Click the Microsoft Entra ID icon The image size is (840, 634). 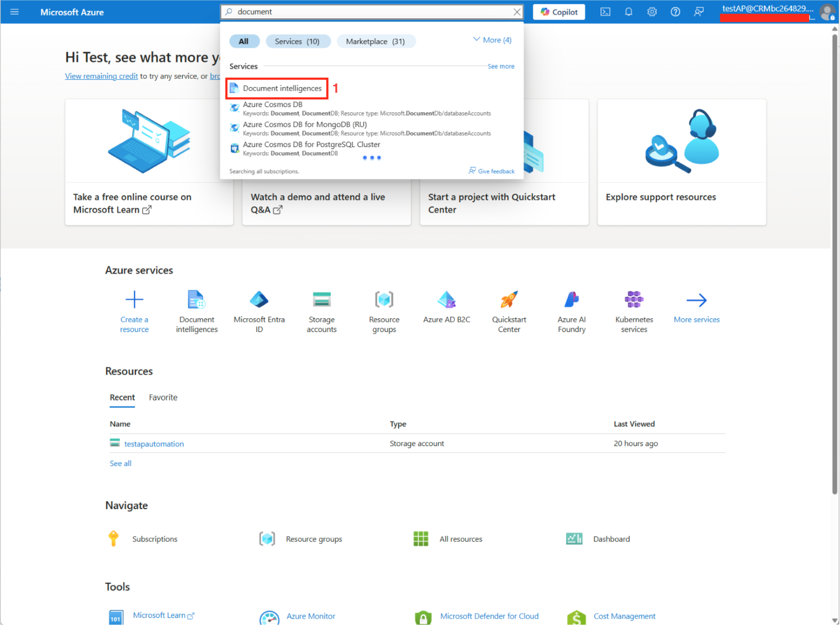[x=259, y=300]
